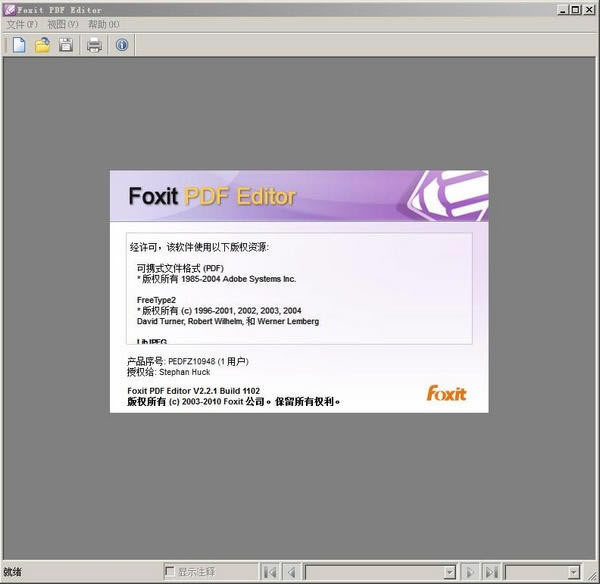Click the '版权所有 (c) 2003-2010 Foxit 公司' copyright line
Image resolution: width=600 pixels, height=584 pixels.
(234, 401)
